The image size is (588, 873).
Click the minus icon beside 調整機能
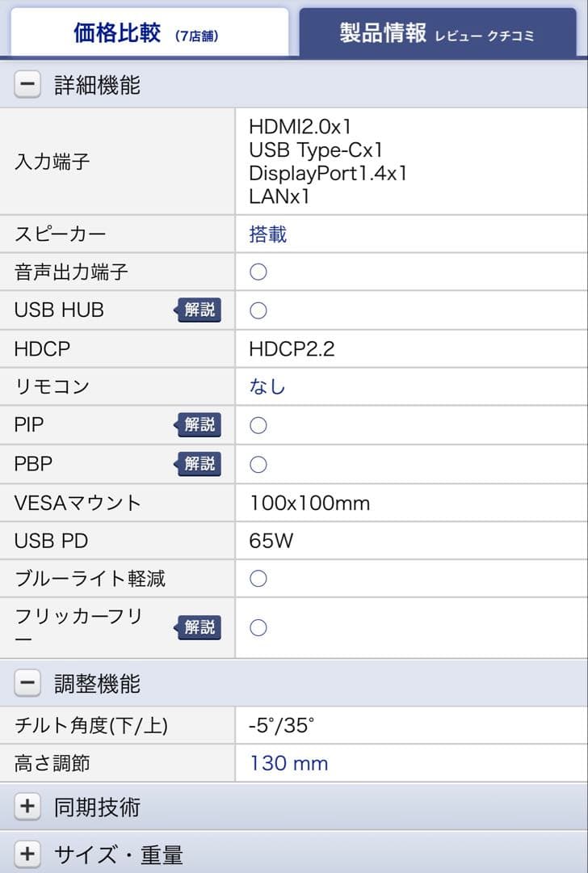click(27, 683)
